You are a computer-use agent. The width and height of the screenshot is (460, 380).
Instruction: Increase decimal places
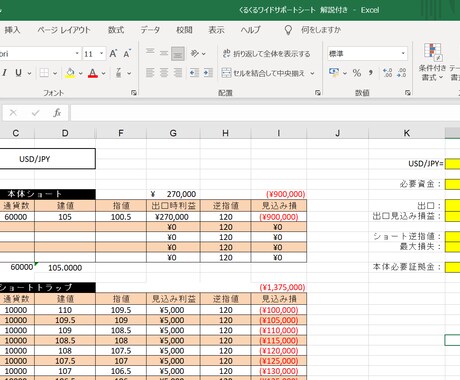[x=387, y=73]
